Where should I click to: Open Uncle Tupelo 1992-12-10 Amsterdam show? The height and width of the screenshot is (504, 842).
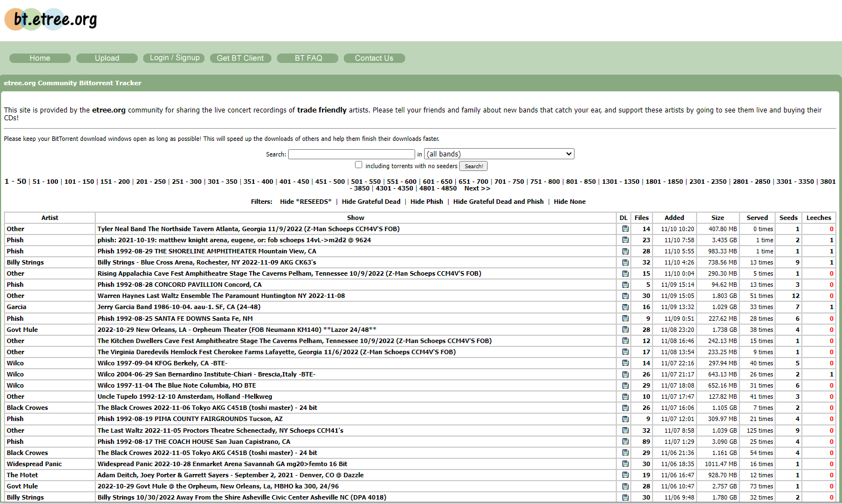coord(185,397)
